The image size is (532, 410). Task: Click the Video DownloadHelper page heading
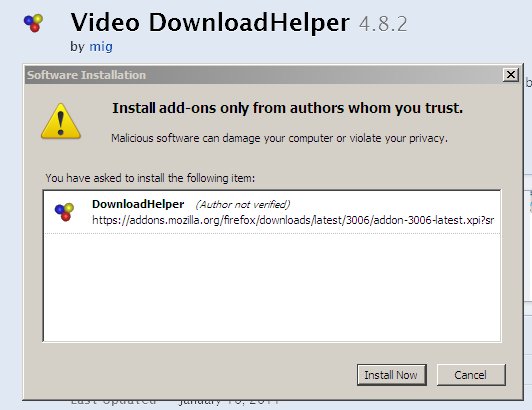click(210, 23)
